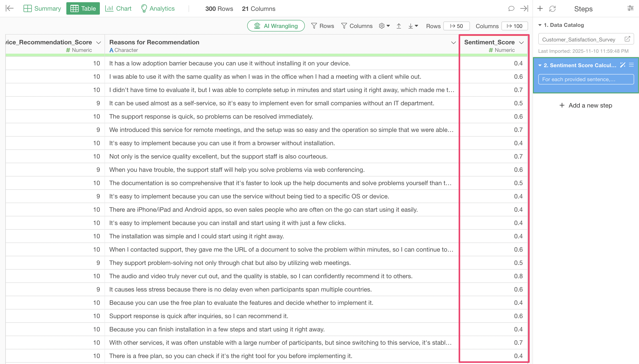Image resolution: width=639 pixels, height=364 pixels.
Task: Click the plus icon to add step
Action: coord(540,8)
